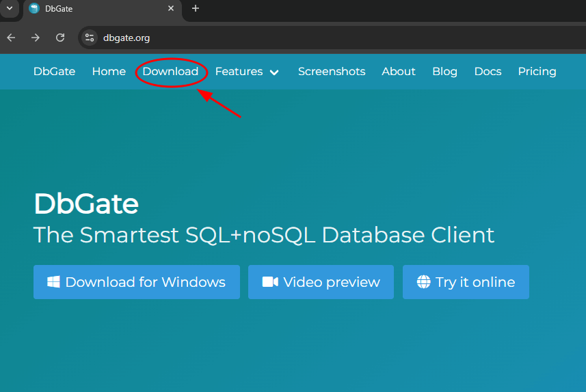Click the DbGate brand link in navbar
586x392 pixels.
54,71
